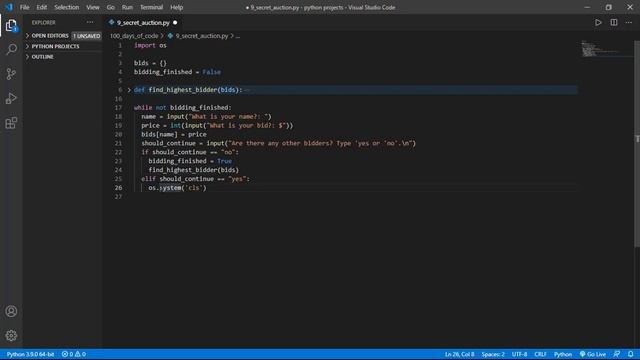Image resolution: width=640 pixels, height=360 pixels.
Task: Open the Selection menu
Action: tap(67, 7)
